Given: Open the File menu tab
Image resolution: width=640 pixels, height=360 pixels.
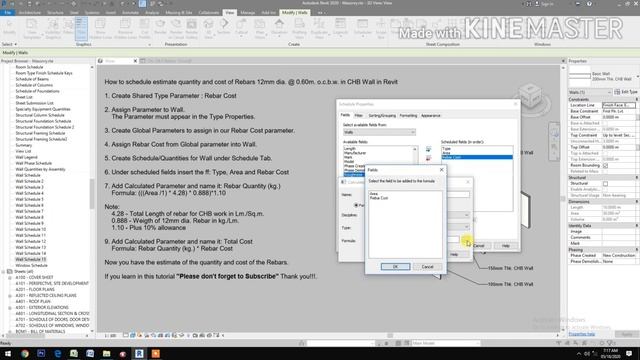Looking at the screenshot, I should click(7, 13).
